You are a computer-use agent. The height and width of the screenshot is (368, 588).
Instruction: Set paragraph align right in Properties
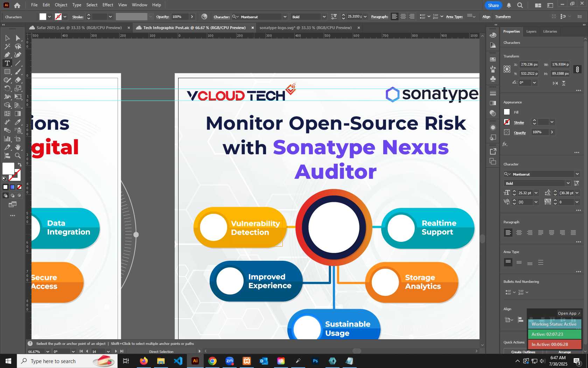[530, 232]
